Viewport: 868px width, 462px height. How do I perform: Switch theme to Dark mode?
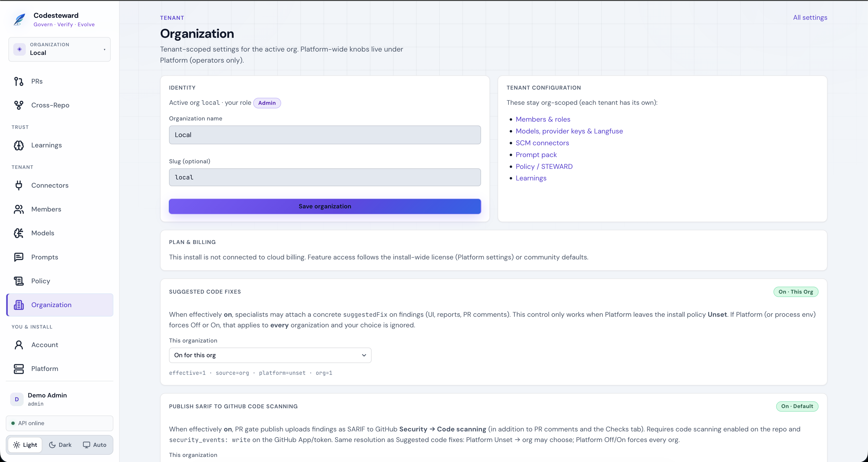tap(60, 445)
